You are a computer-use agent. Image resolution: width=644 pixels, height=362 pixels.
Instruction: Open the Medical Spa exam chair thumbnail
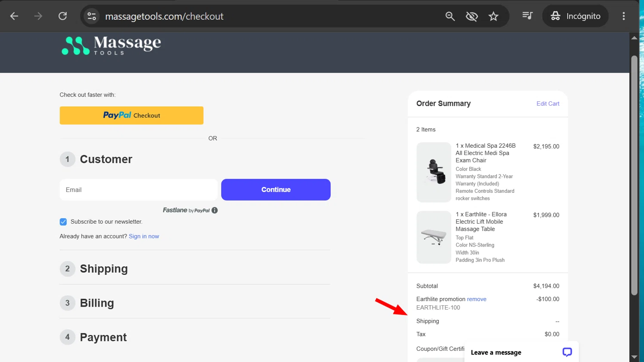point(434,172)
